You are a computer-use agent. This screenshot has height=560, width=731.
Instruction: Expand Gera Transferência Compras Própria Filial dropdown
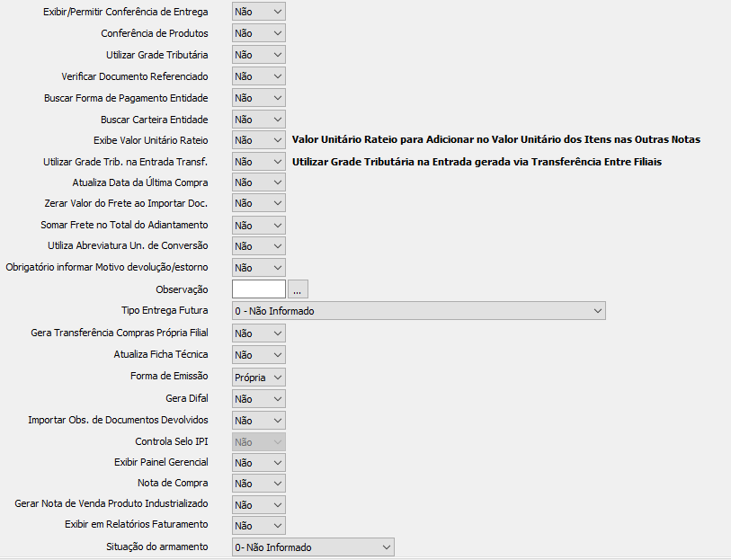click(x=259, y=333)
